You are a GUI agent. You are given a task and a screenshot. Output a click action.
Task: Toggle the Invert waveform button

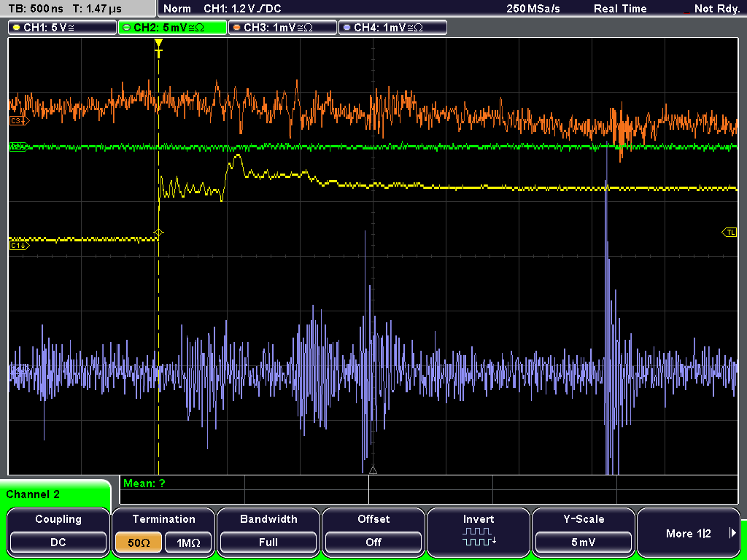[479, 531]
